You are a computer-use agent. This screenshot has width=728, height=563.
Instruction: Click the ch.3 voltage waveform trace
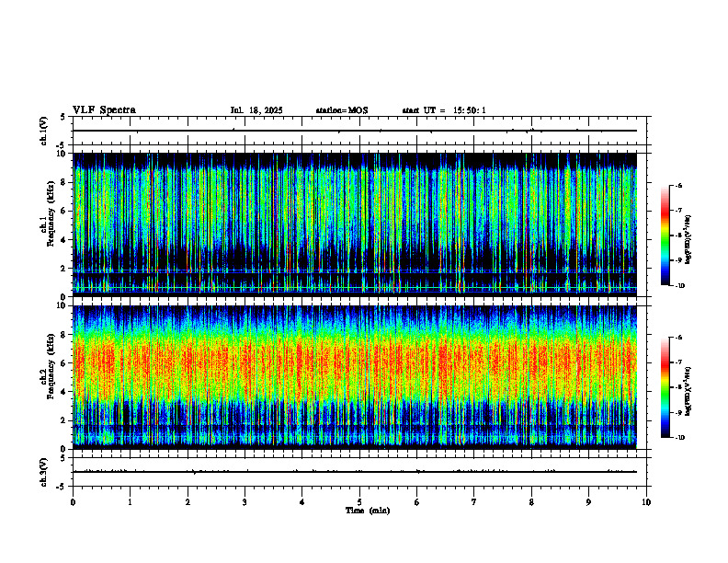point(355,472)
